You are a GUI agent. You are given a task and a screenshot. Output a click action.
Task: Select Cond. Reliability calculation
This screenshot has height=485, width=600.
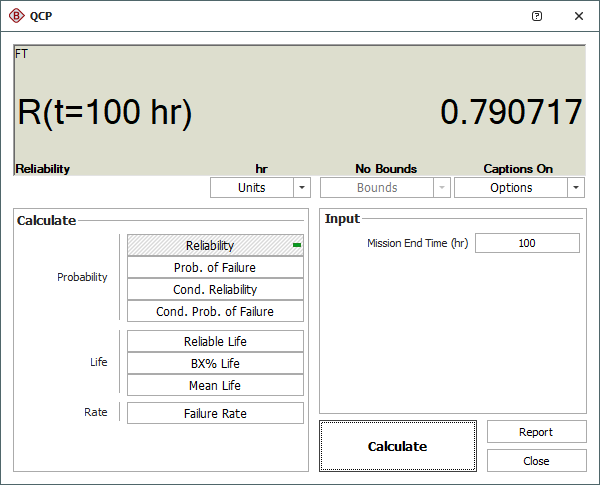(215, 289)
